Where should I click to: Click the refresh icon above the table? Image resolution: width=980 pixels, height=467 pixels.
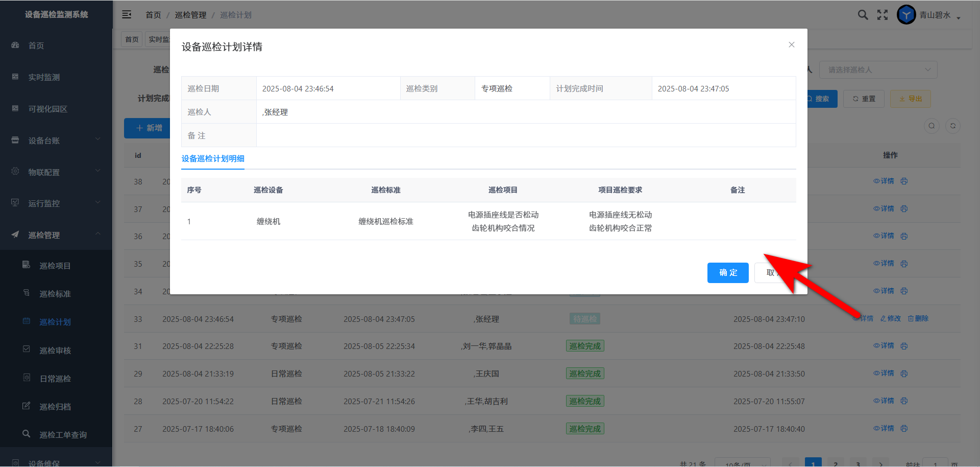coord(952,126)
